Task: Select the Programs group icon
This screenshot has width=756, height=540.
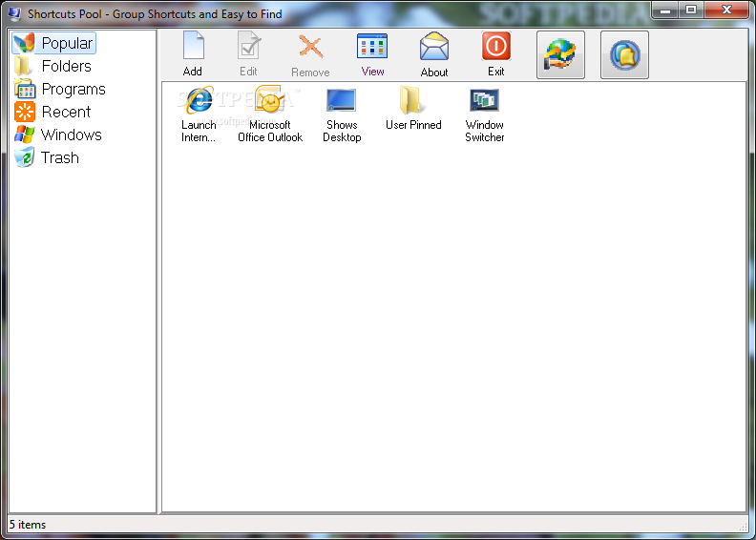Action: [x=25, y=89]
